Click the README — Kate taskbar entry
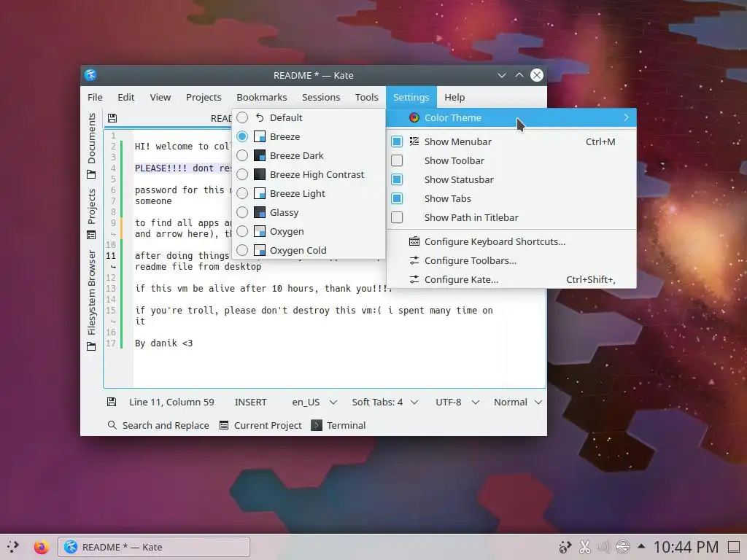The height and width of the screenshot is (560, 747). coord(154,547)
